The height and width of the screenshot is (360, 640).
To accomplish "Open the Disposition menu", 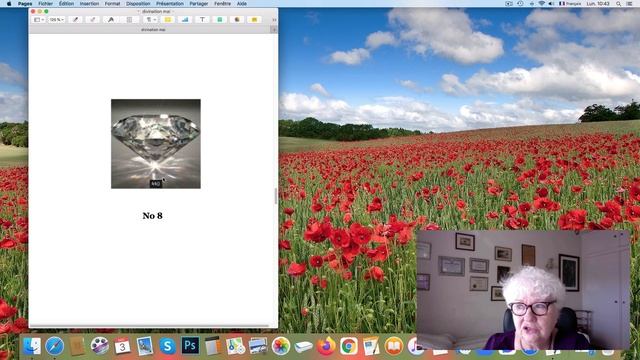I will point(138,3).
